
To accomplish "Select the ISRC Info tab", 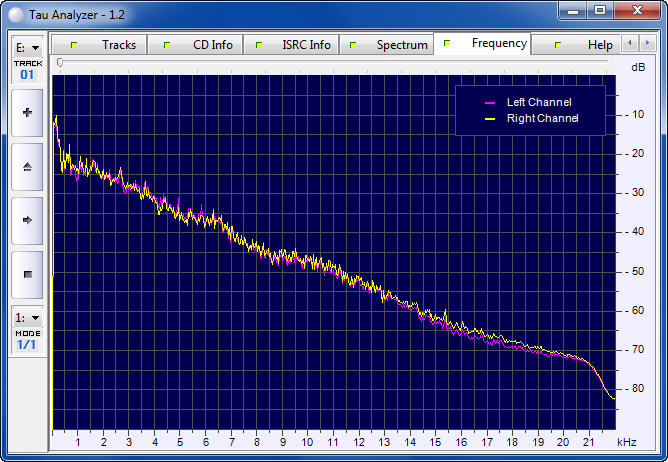I will (x=295, y=45).
